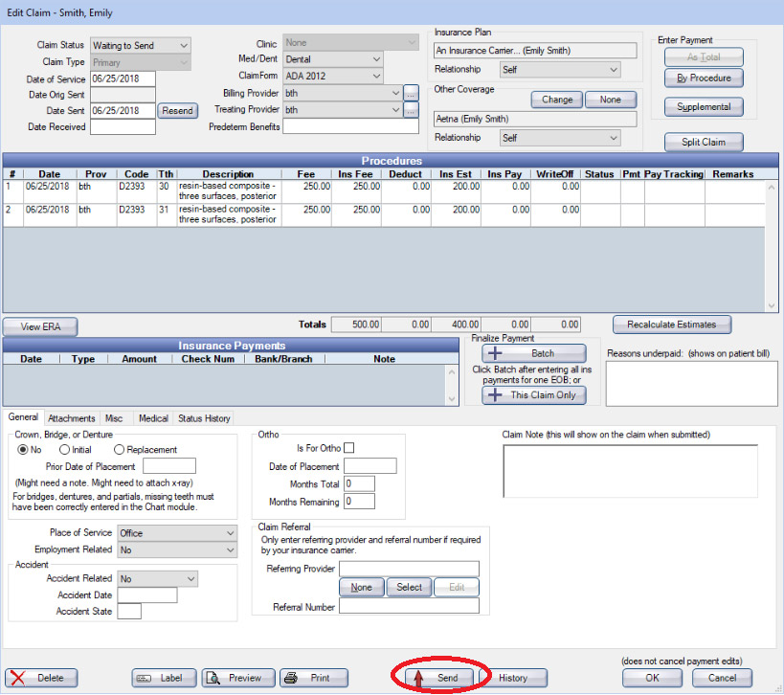Open claim History
784x695 pixels.
513,678
